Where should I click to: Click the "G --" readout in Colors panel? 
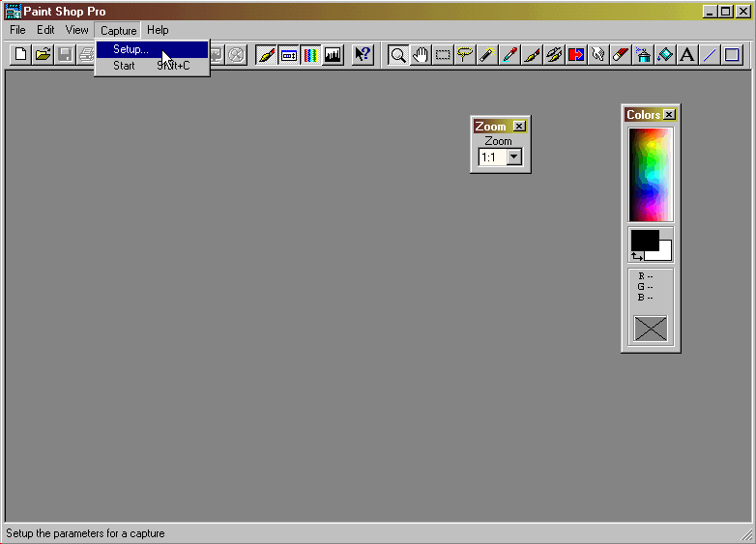pos(645,287)
